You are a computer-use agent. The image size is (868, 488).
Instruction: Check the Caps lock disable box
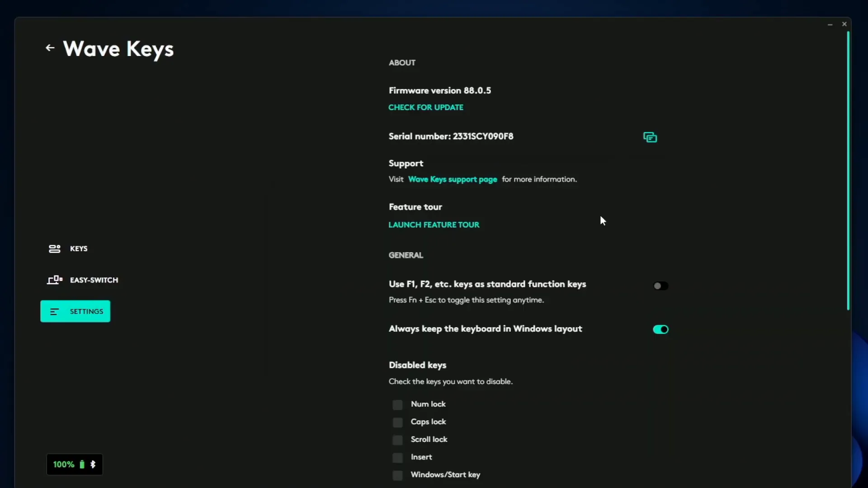tap(397, 422)
